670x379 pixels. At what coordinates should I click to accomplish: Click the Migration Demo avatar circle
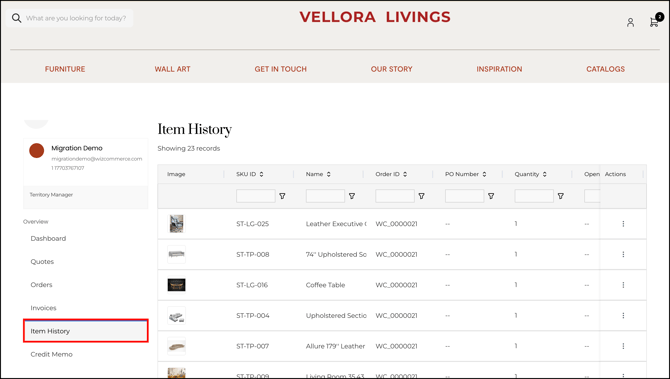coord(37,150)
